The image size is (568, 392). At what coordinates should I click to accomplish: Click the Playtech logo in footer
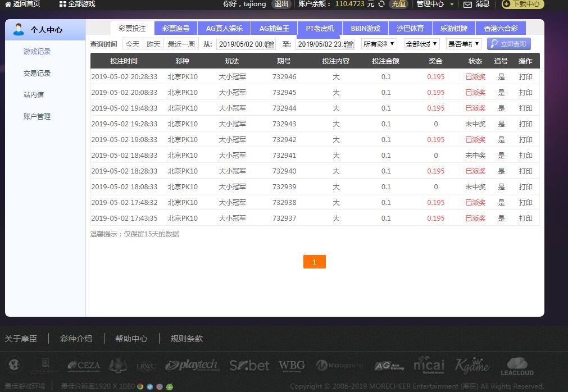click(x=191, y=366)
